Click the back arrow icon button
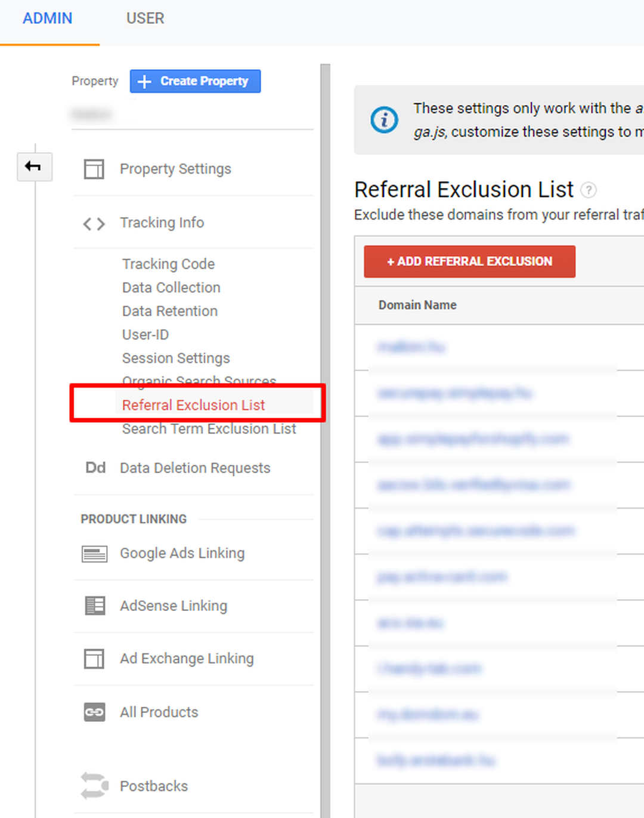Screen dimensions: 644x818 point(34,166)
